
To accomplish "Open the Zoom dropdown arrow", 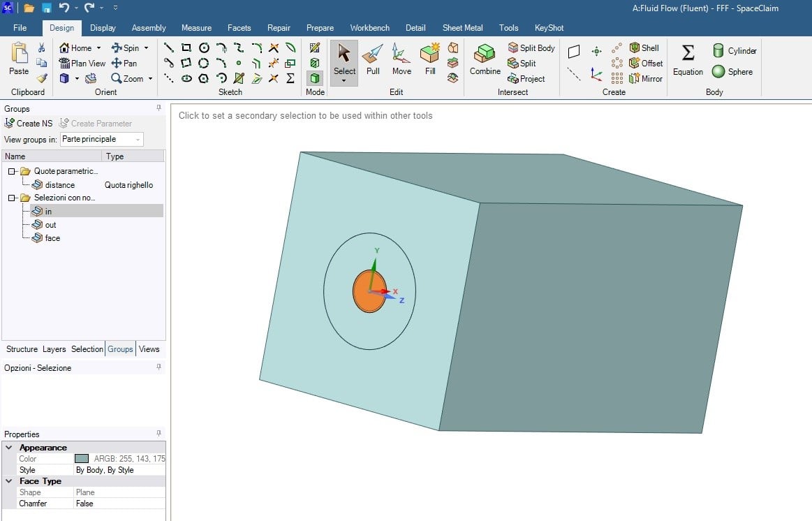I will (x=150, y=79).
